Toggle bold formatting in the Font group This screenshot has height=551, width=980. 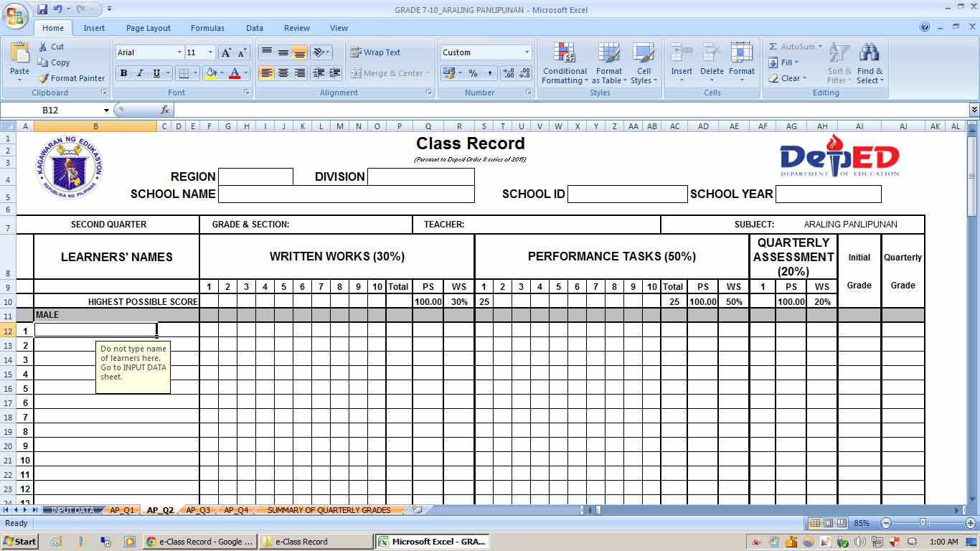tap(123, 74)
